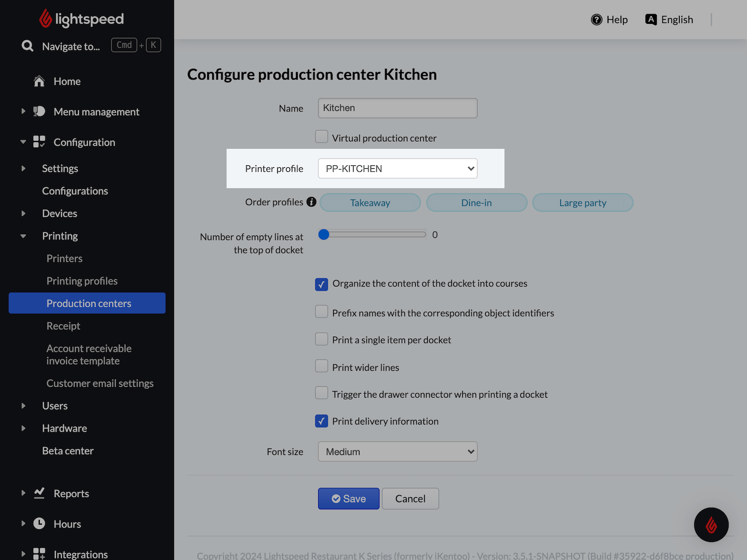747x560 pixels.
Task: Open the Printer profile dropdown
Action: click(397, 169)
